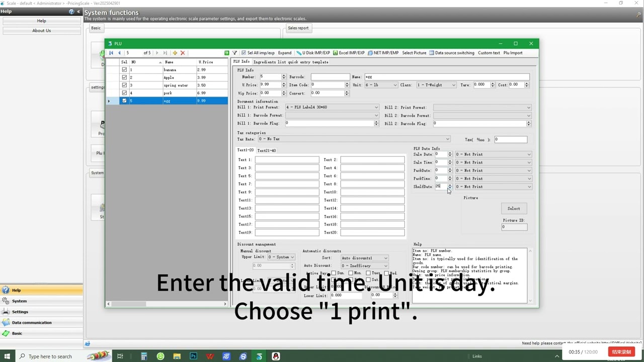Open Windows Start menu

(7, 356)
